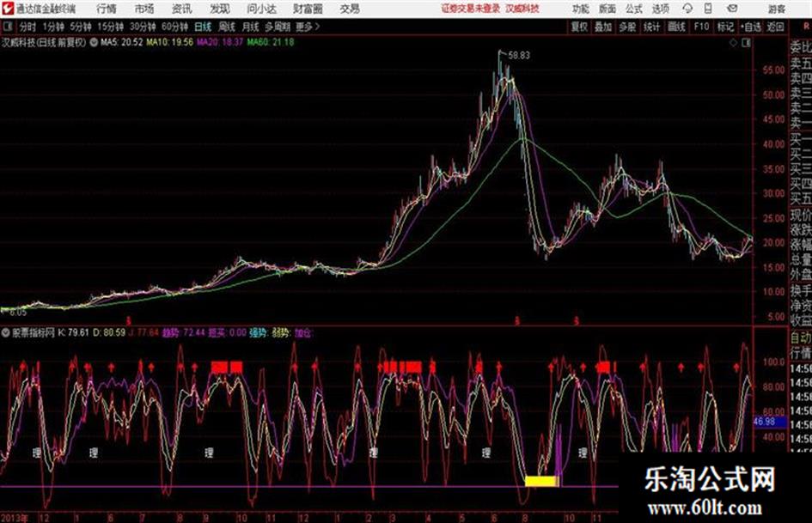Switch to the 30分钟 period
Viewport: 812px width, 523px height.
143,27
